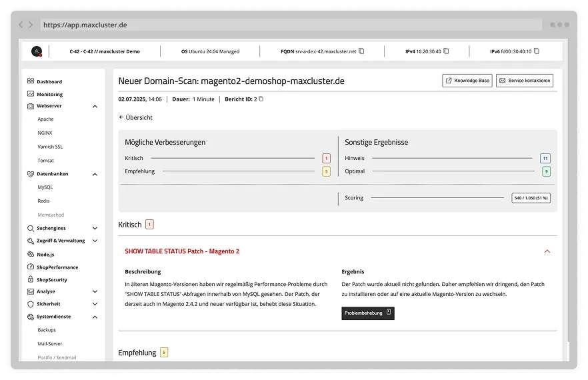Image resolution: width=588 pixels, height=380 pixels.
Task: Go forward in browser
Action: click(31, 25)
